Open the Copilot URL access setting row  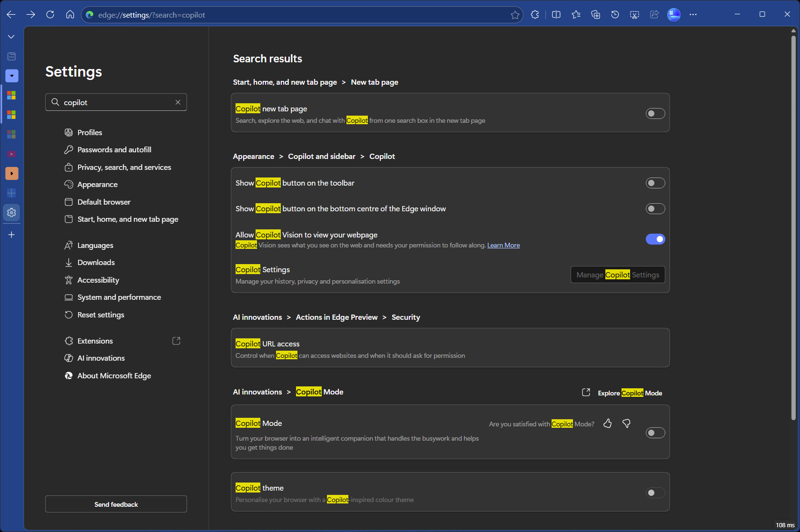pyautogui.click(x=450, y=348)
